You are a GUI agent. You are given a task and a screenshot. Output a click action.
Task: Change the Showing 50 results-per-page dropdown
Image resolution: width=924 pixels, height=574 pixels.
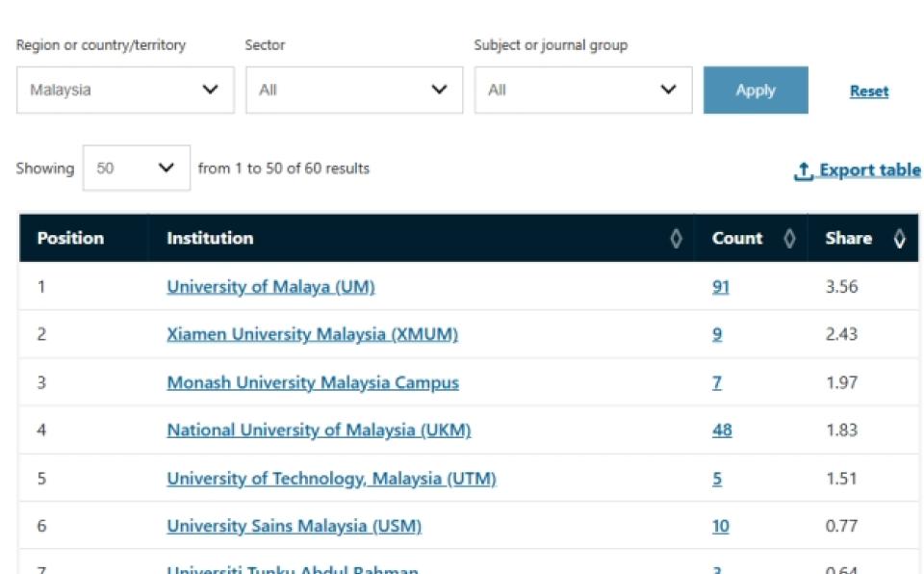(x=136, y=169)
